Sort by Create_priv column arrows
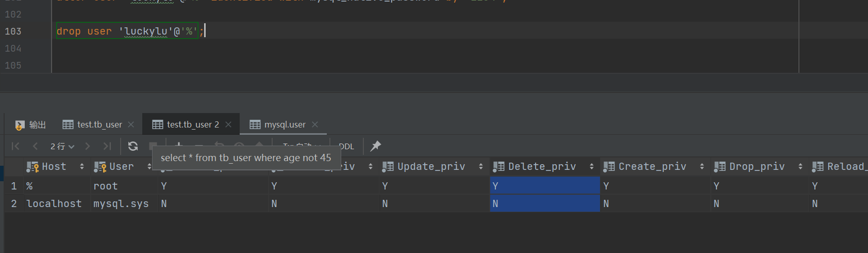The height and width of the screenshot is (253, 868). coord(702,166)
